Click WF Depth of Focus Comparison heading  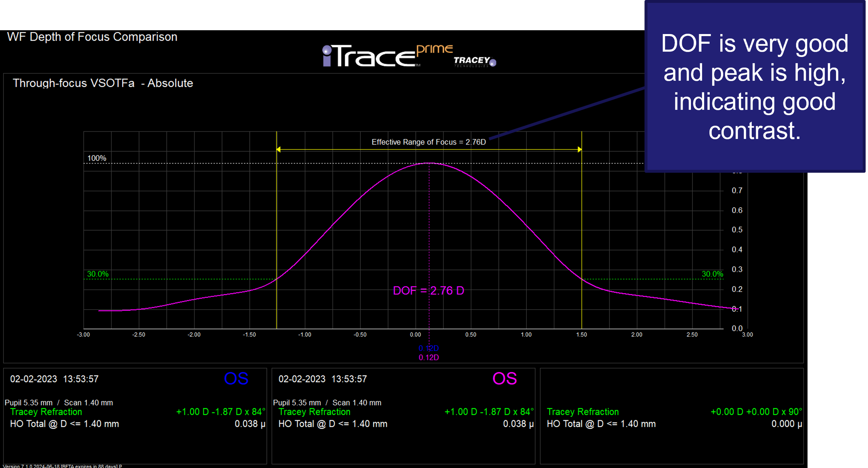(92, 37)
